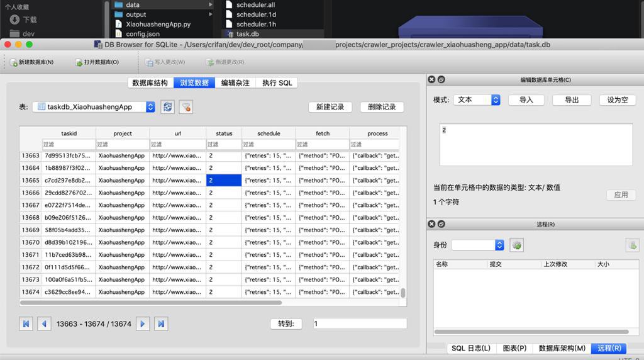
Task: Click the cell editor text area
Action: 536,145
